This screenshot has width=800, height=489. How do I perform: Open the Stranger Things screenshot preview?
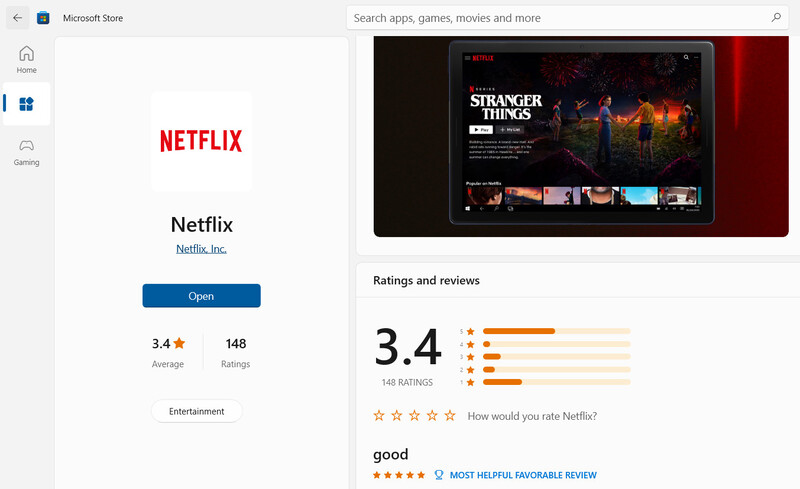point(581,136)
